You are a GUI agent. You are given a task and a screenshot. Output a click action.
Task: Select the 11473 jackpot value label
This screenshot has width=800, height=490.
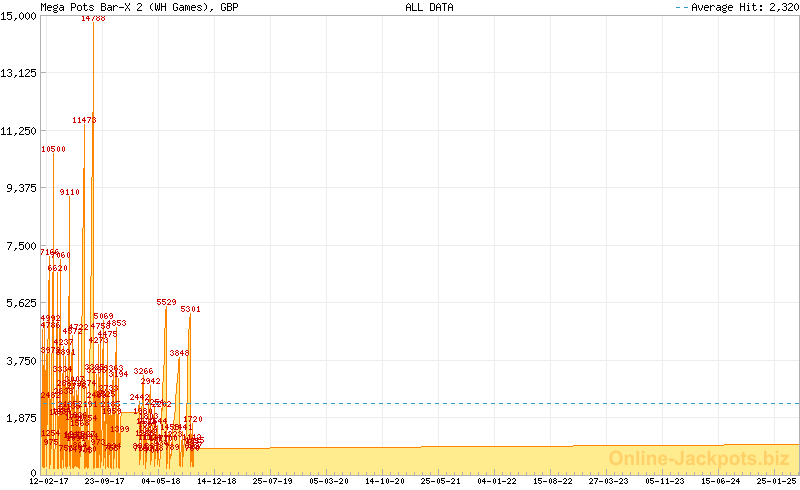pos(84,120)
